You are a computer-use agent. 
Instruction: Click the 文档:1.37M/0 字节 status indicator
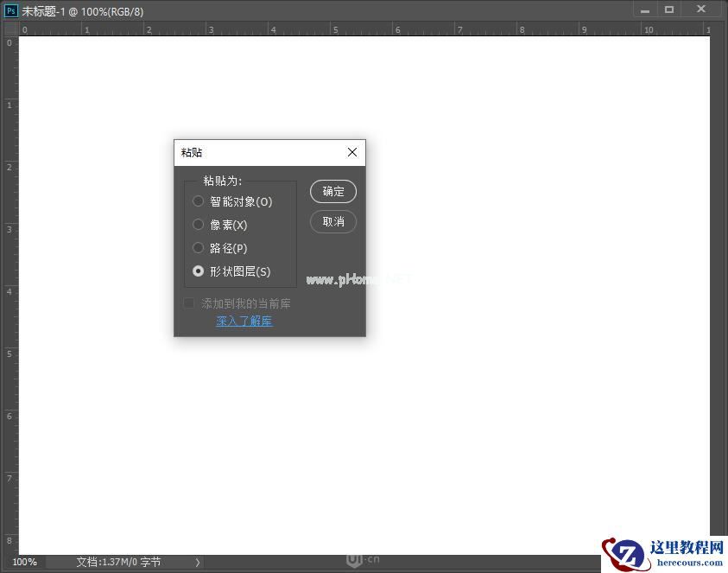click(118, 562)
